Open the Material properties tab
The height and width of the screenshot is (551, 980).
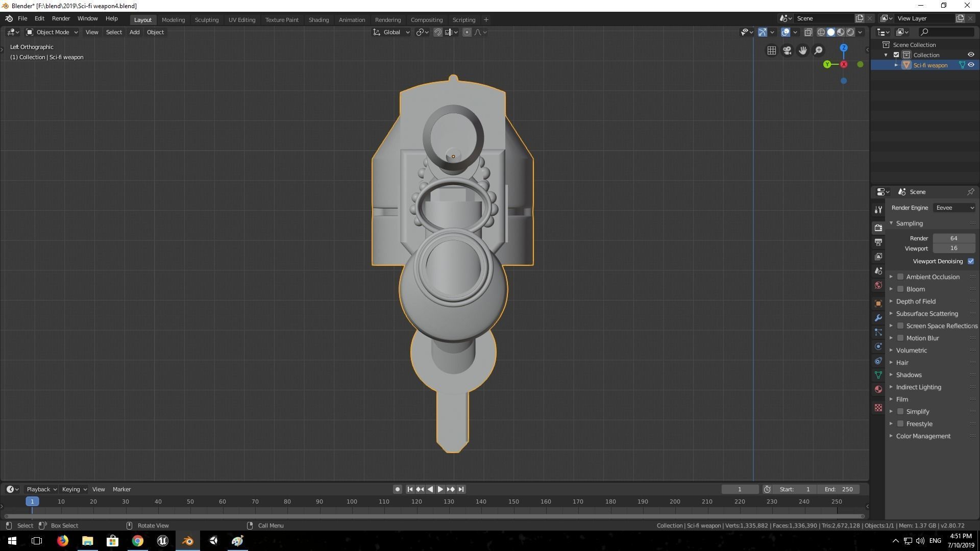click(x=878, y=389)
